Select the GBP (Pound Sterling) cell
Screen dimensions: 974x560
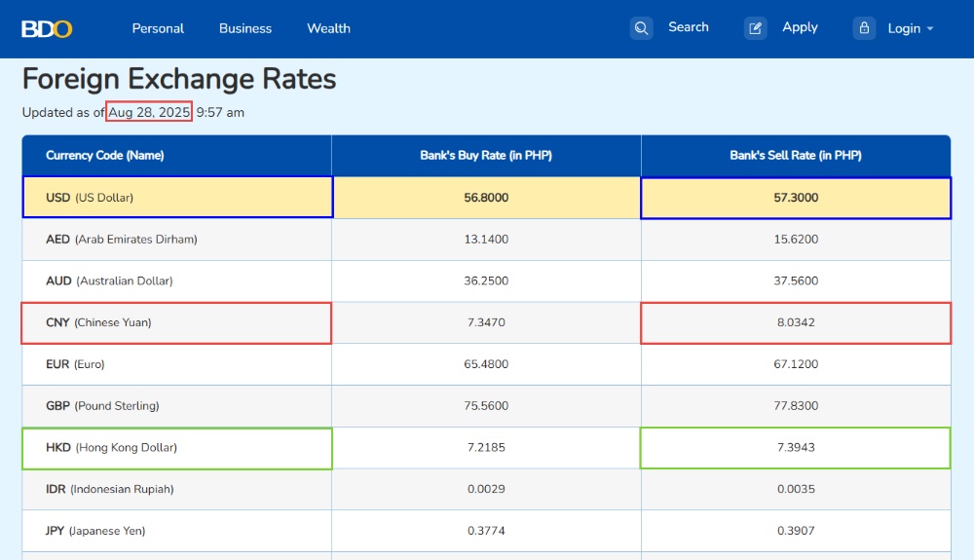point(177,406)
